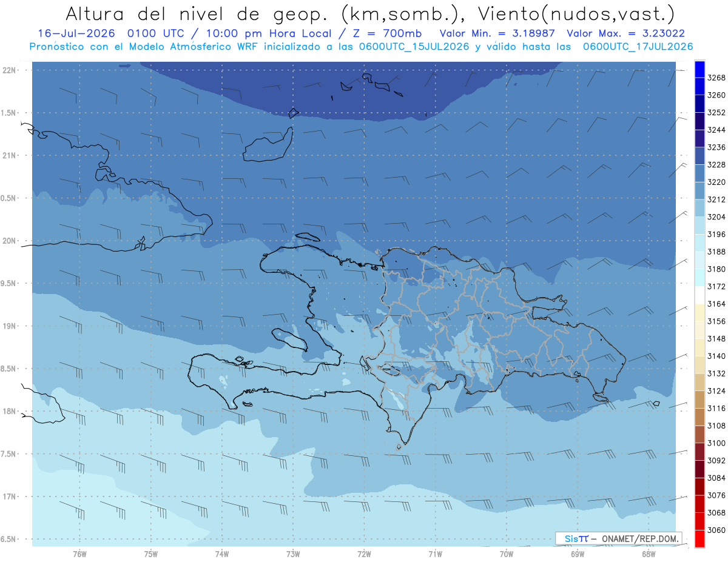Click legend value "3196"
728x562 pixels.
pos(716,234)
